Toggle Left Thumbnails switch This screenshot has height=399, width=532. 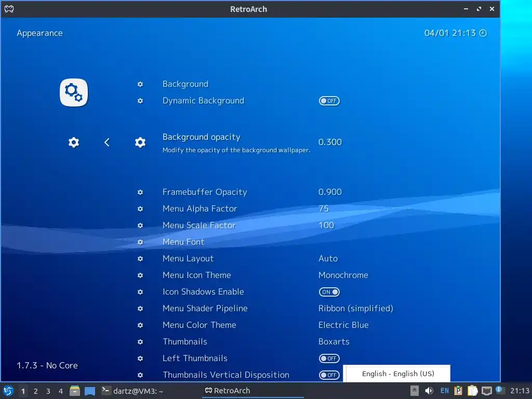(x=329, y=358)
